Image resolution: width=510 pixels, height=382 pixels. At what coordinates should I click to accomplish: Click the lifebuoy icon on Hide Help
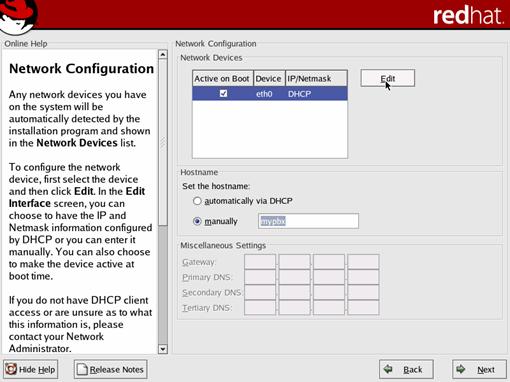[x=11, y=369]
